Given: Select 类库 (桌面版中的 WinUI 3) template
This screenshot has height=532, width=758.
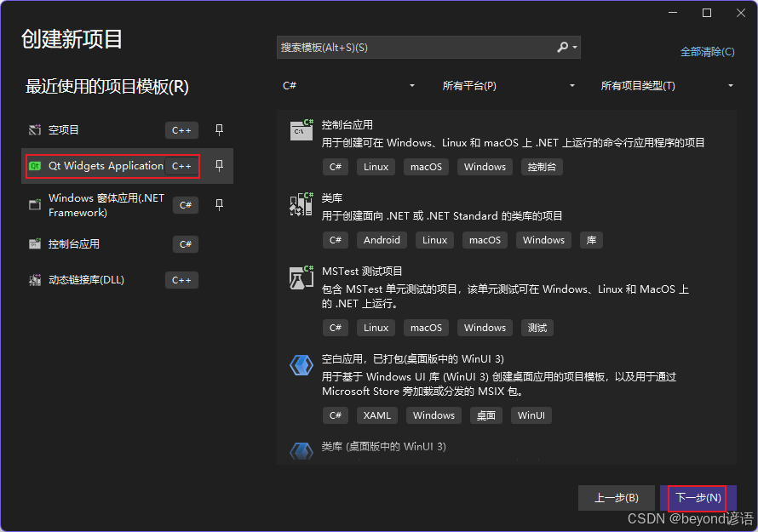Looking at the screenshot, I should coord(384,447).
